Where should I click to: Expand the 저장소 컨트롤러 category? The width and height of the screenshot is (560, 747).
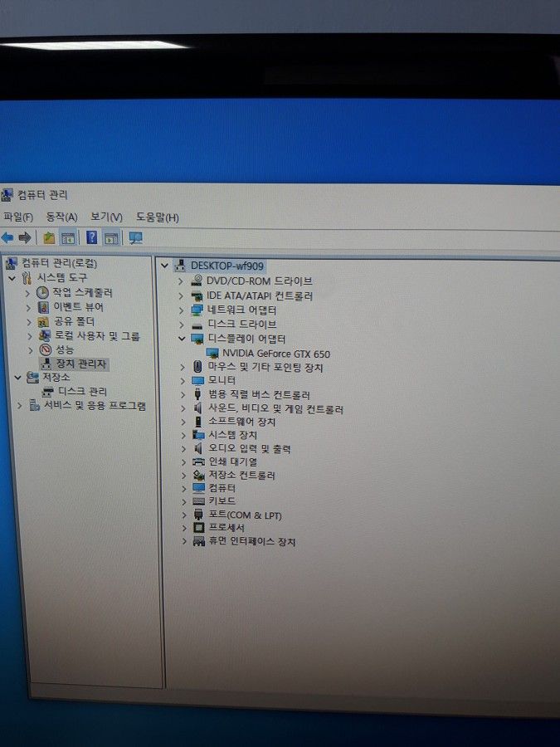pos(184,475)
